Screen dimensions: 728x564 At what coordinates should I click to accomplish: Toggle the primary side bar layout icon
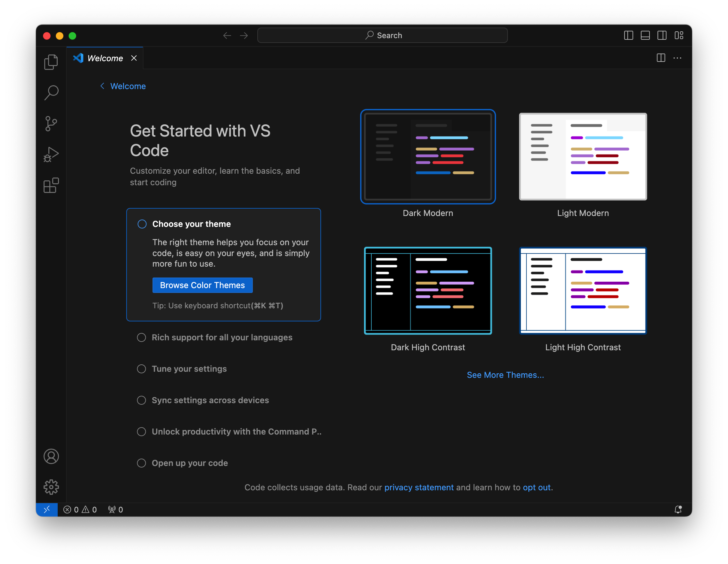628,35
